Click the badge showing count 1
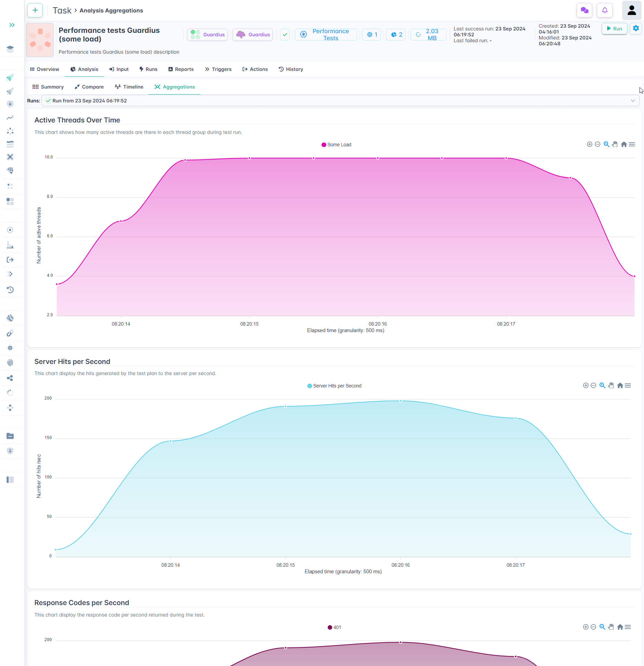 (372, 35)
